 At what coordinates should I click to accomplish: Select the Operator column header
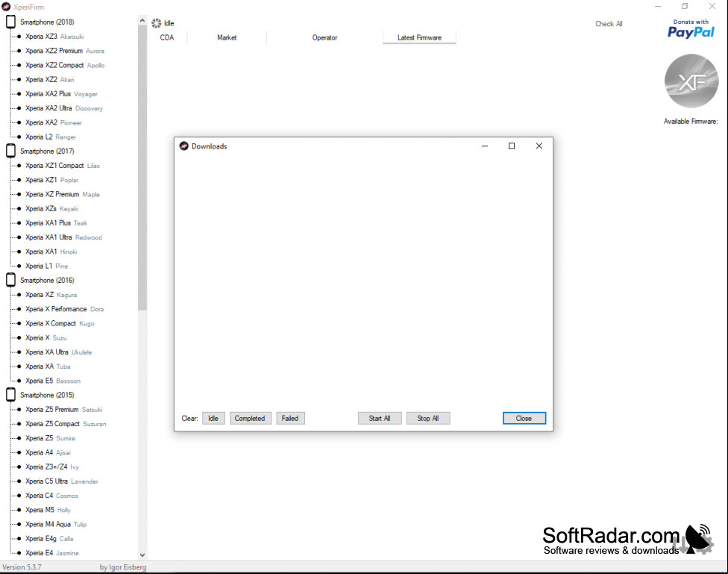point(324,37)
